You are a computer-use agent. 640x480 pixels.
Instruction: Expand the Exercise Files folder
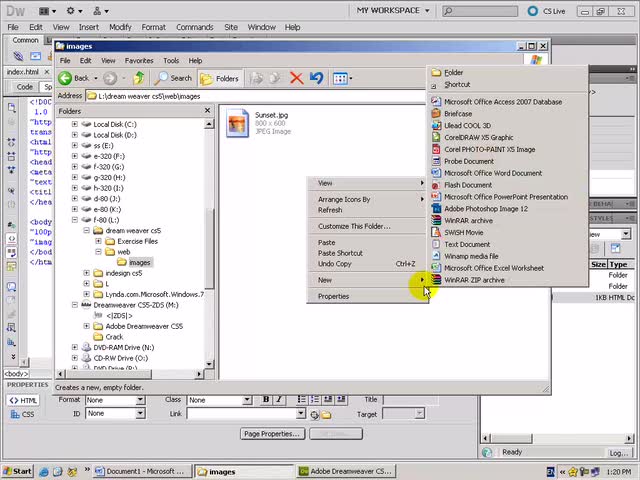[x=98, y=241]
